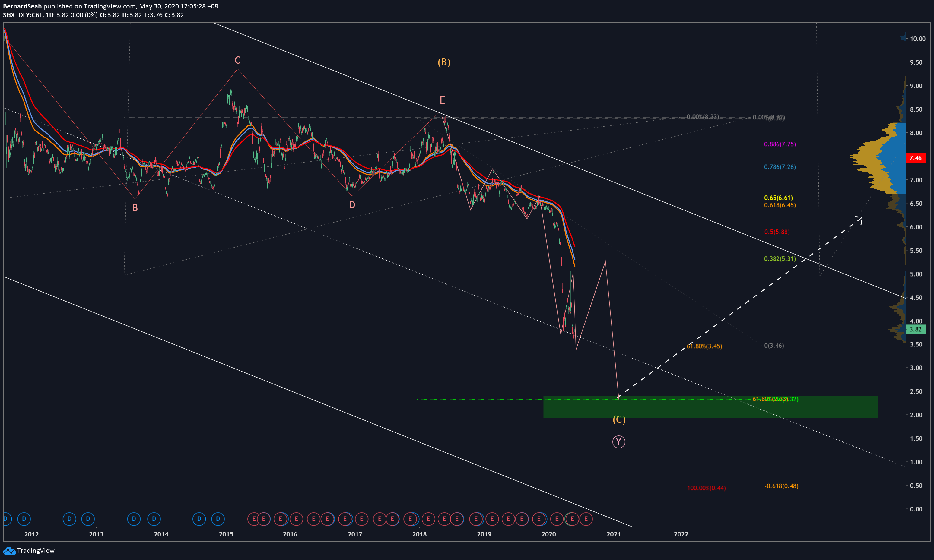The width and height of the screenshot is (934, 560).
Task: Click the 0.00 price axis label
Action: (x=916, y=509)
